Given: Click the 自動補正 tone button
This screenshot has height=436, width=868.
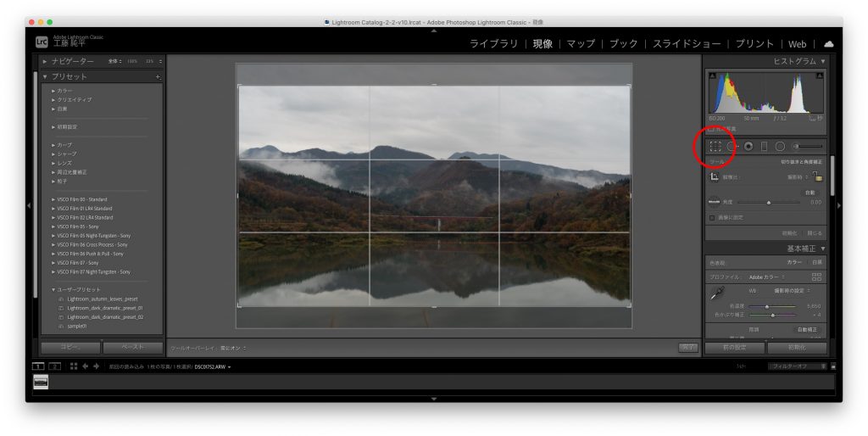Looking at the screenshot, I should pyautogui.click(x=807, y=330).
